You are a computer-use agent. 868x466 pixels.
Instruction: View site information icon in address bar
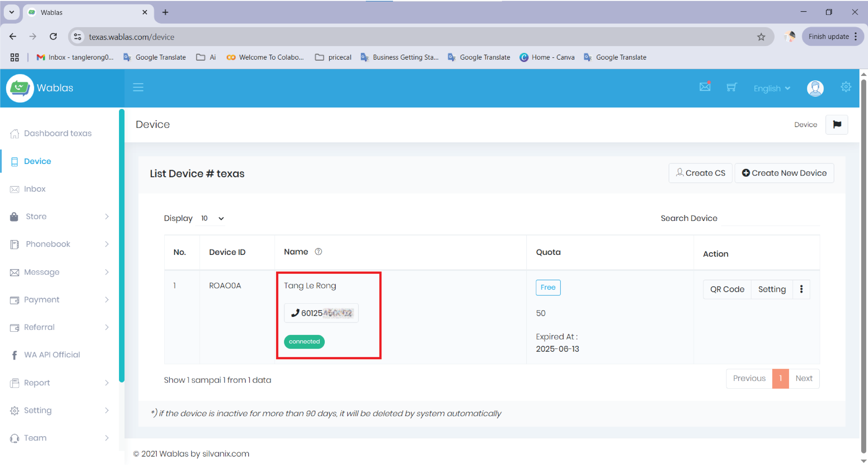(x=78, y=37)
